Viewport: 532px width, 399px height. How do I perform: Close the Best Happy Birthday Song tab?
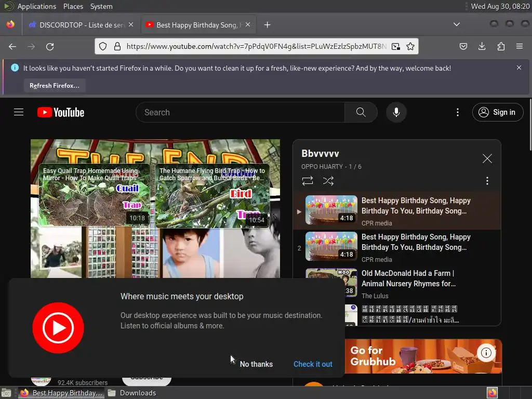[248, 25]
